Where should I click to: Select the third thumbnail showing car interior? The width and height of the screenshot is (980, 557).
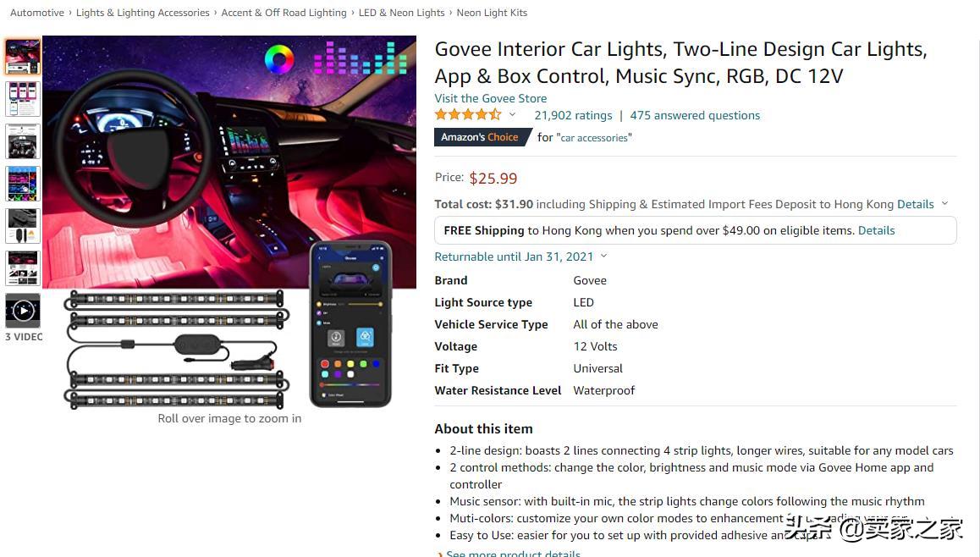(x=23, y=141)
